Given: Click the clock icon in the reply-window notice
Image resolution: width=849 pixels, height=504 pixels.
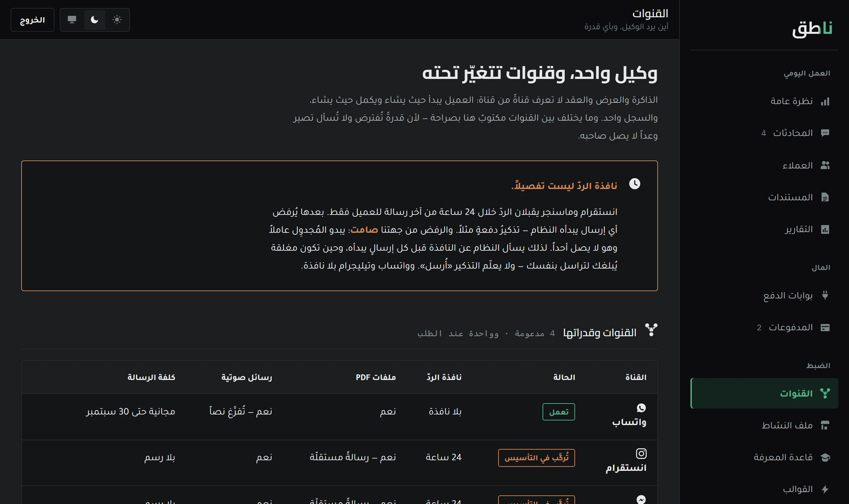Looking at the screenshot, I should (634, 184).
